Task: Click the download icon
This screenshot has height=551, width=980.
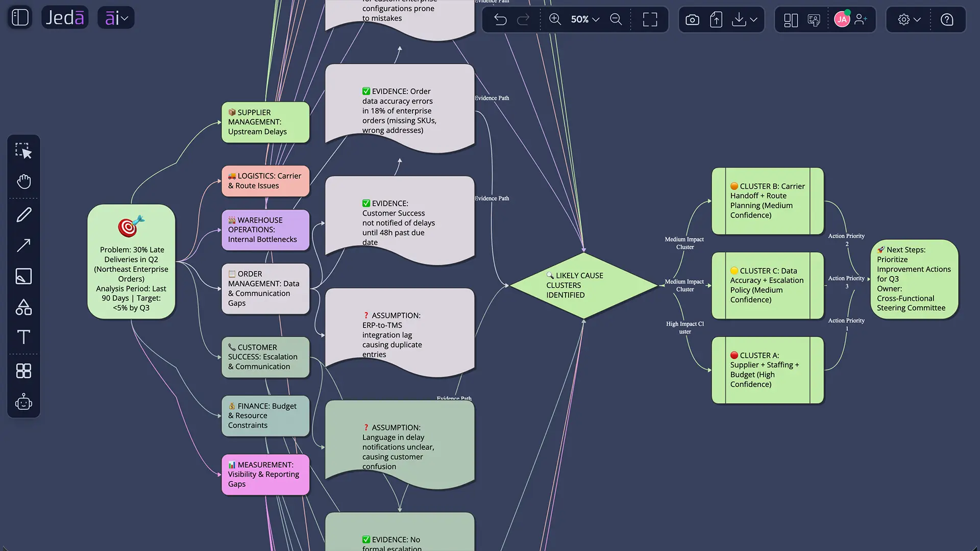Action: tap(739, 19)
